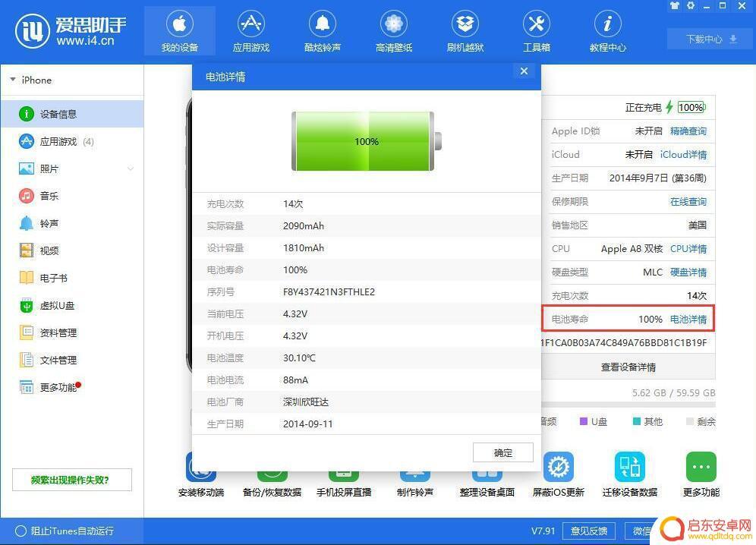Click the 音乐 sidebar icon
This screenshot has height=545, width=756.
(x=27, y=196)
